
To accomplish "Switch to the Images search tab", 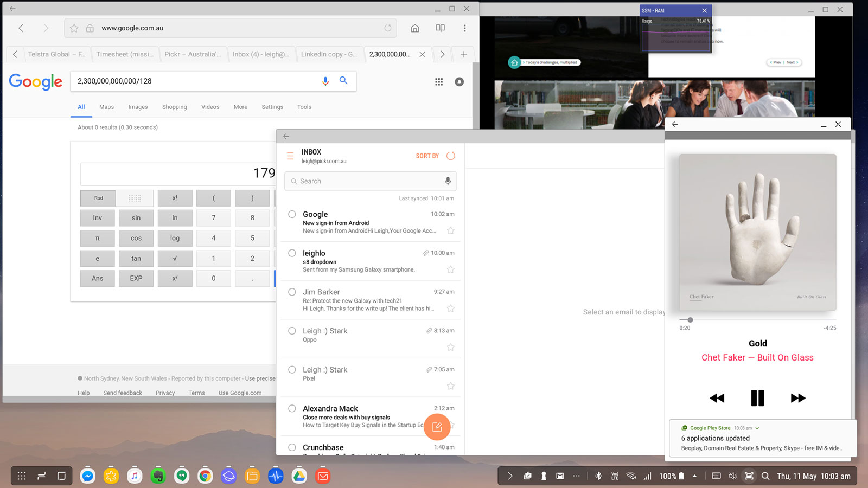I will (138, 107).
